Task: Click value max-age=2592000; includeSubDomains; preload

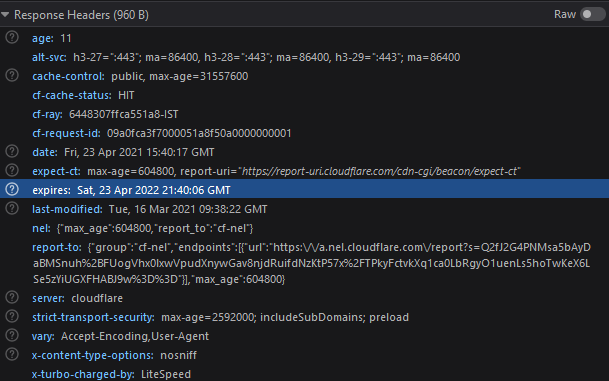Action: click(285, 317)
